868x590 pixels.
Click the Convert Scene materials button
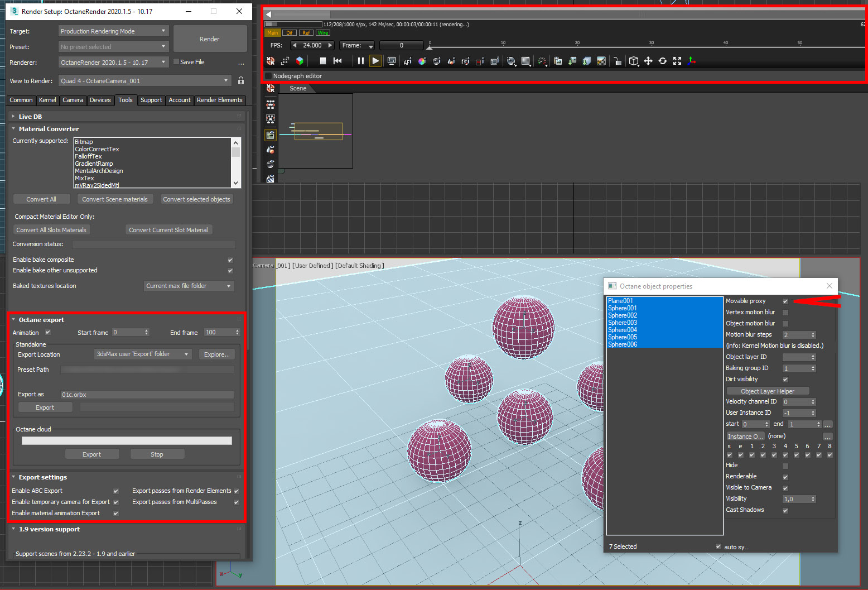[115, 199]
